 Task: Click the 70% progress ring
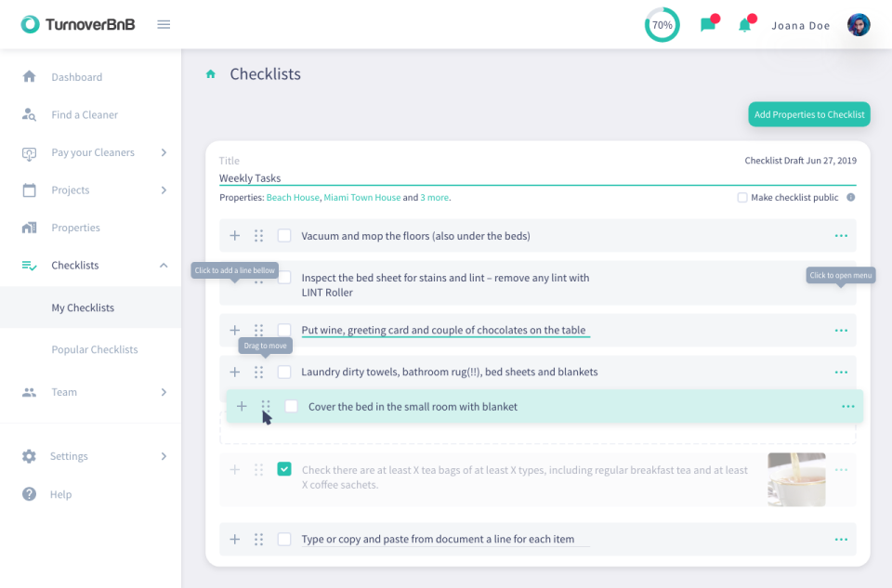662,25
